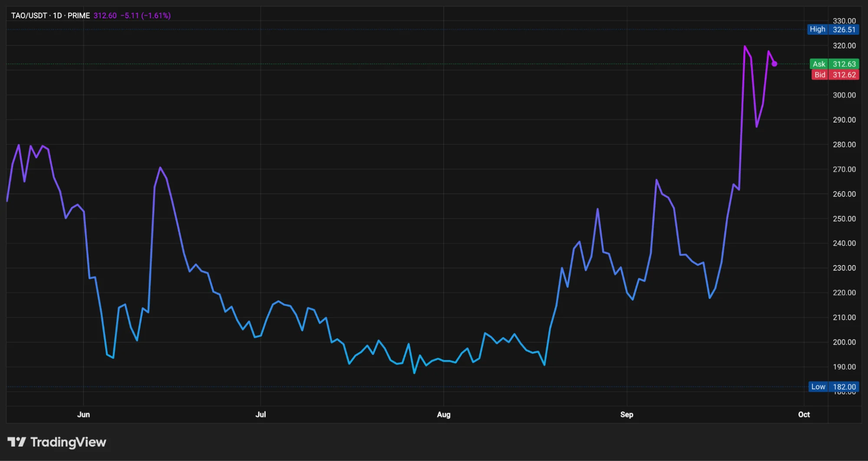
Task: Click the 1D interval label in the title
Action: point(57,16)
